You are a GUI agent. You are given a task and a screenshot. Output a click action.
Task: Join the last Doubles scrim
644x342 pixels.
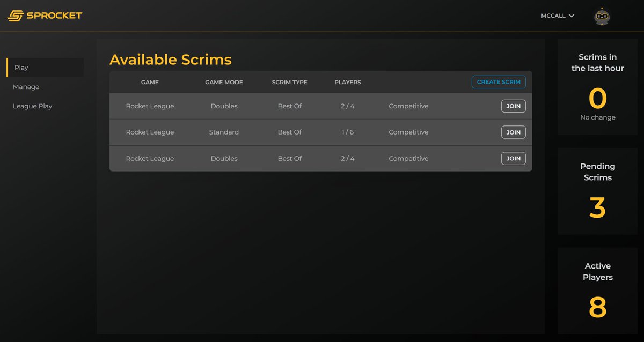[514, 159]
